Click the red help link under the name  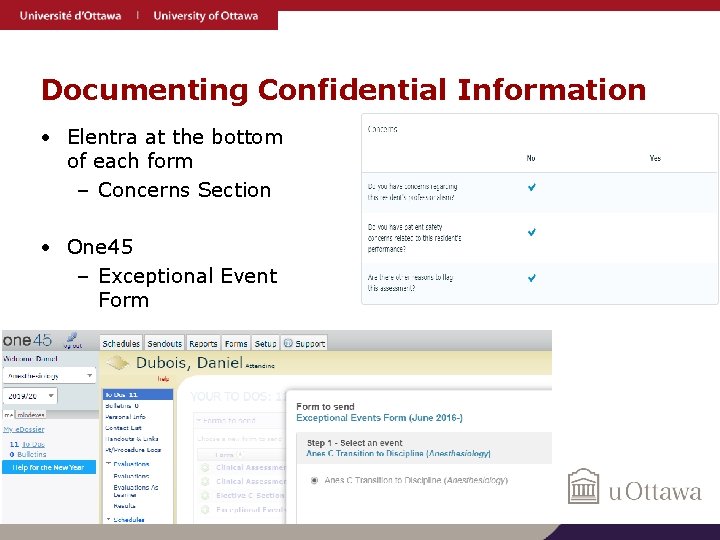(x=163, y=379)
